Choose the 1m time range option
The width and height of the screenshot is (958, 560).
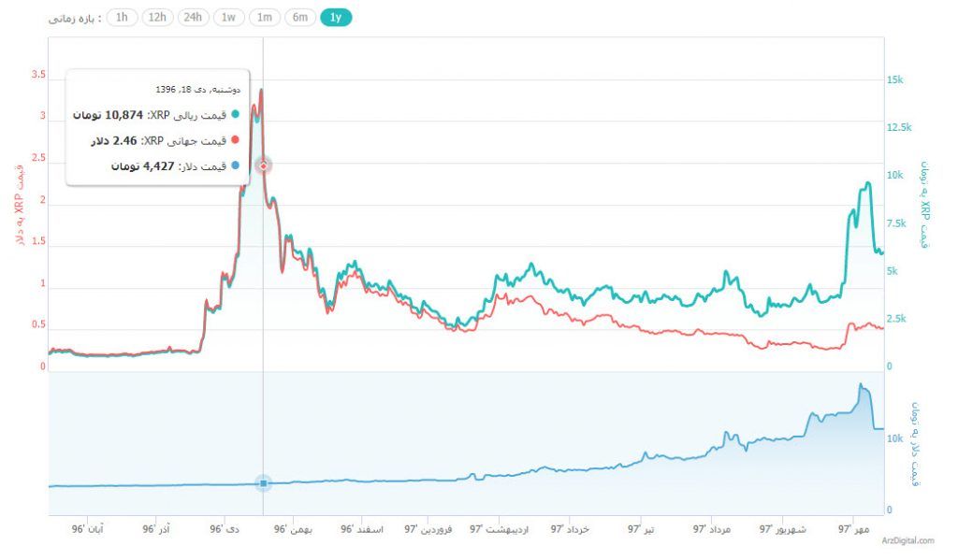(x=265, y=17)
